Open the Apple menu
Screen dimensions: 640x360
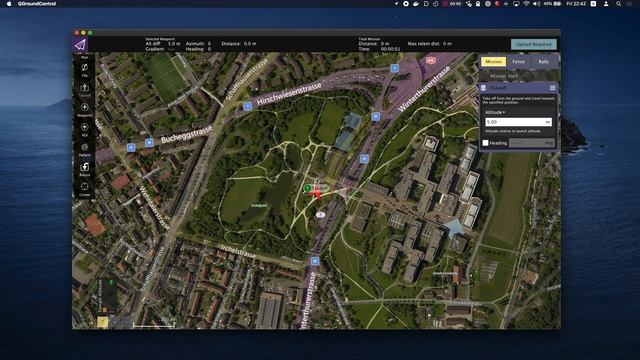point(9,4)
